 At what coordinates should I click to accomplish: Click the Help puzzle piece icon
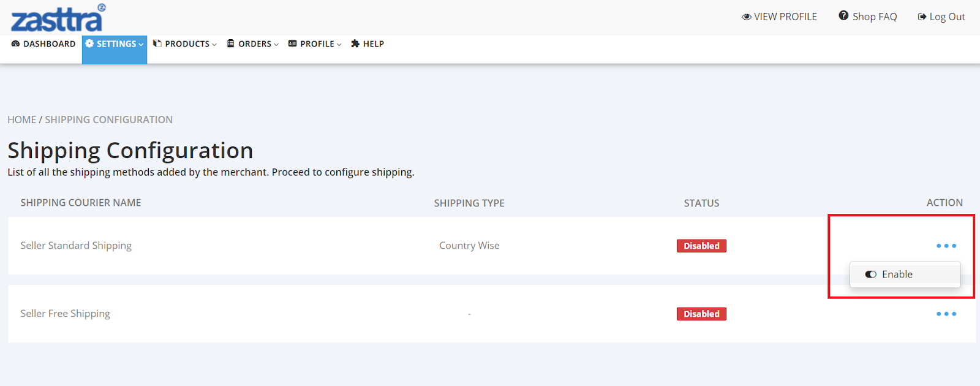355,44
